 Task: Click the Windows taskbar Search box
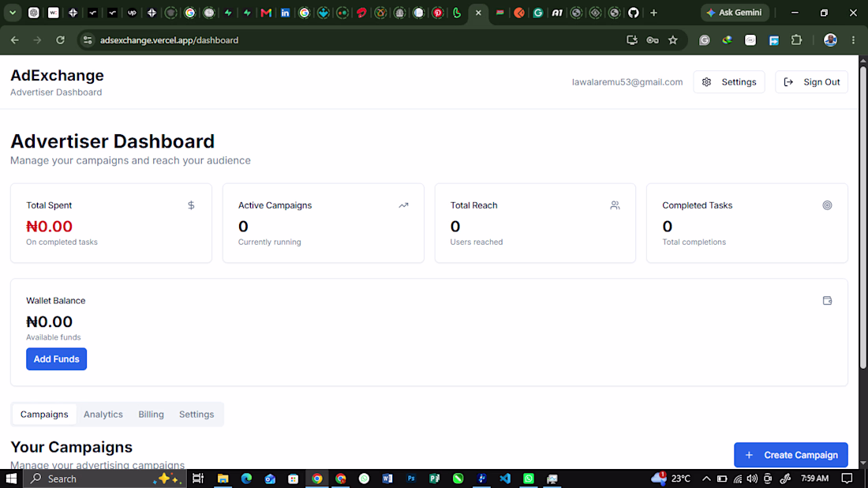coord(105,479)
